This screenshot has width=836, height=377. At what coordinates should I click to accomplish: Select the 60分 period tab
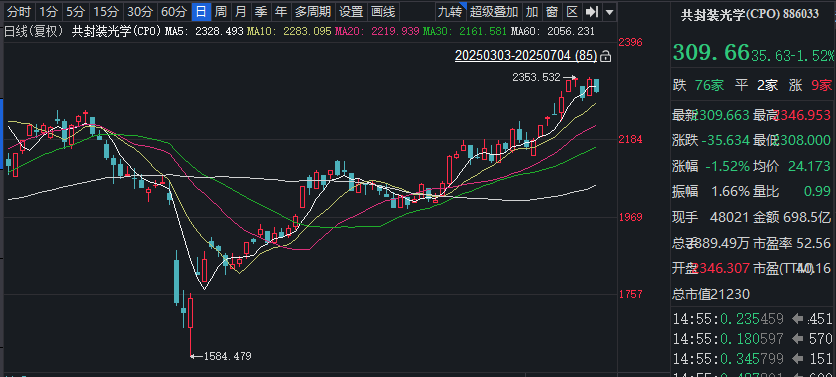coord(174,11)
